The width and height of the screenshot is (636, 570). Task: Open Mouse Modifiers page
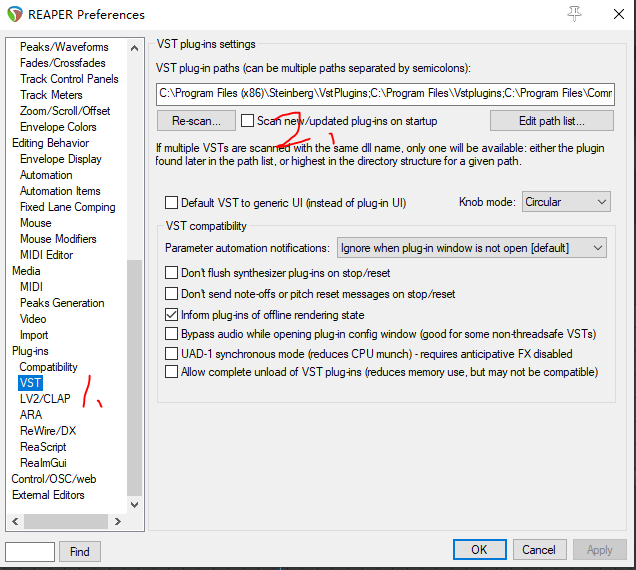[x=58, y=239]
